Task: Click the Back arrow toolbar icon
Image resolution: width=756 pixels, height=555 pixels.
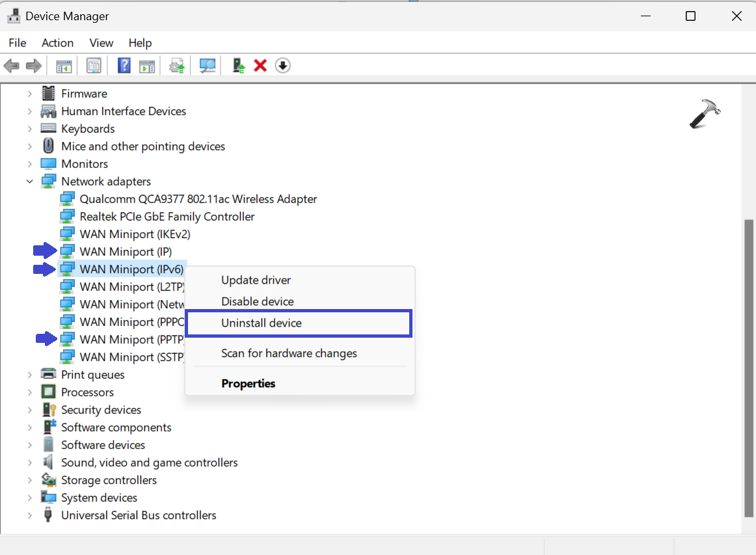Action: pyautogui.click(x=11, y=66)
